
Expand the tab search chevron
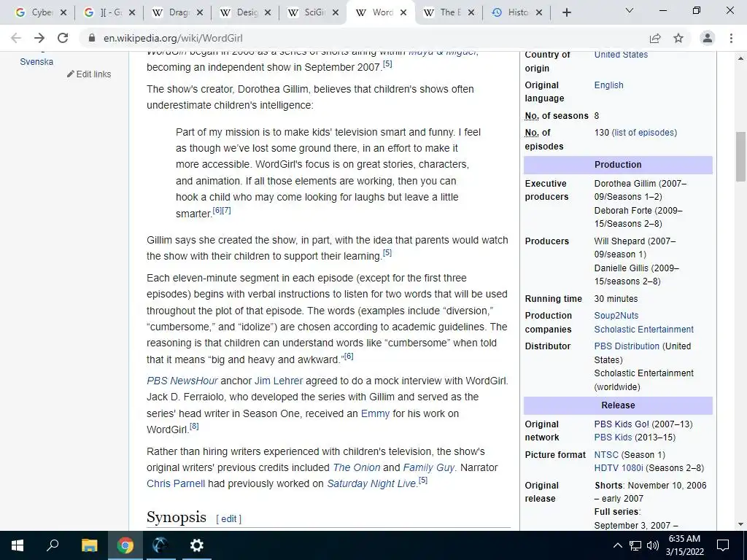630,10
